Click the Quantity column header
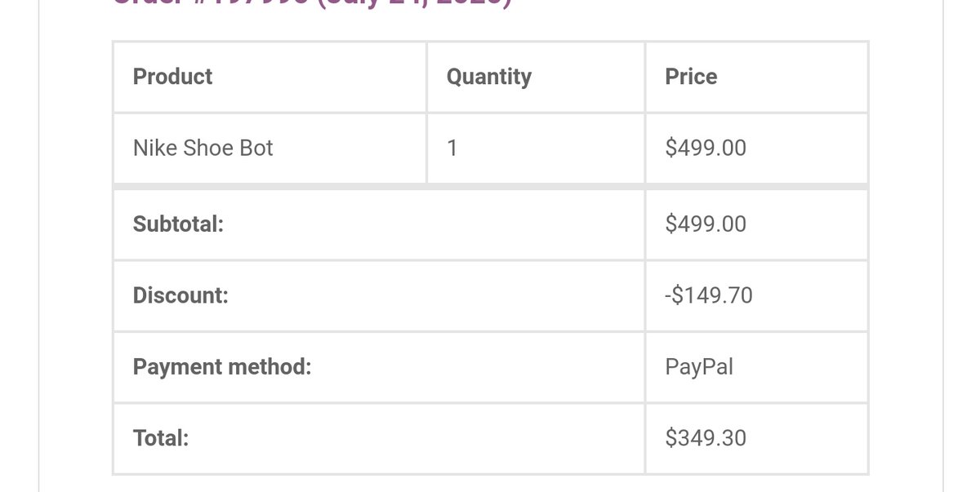 488,77
